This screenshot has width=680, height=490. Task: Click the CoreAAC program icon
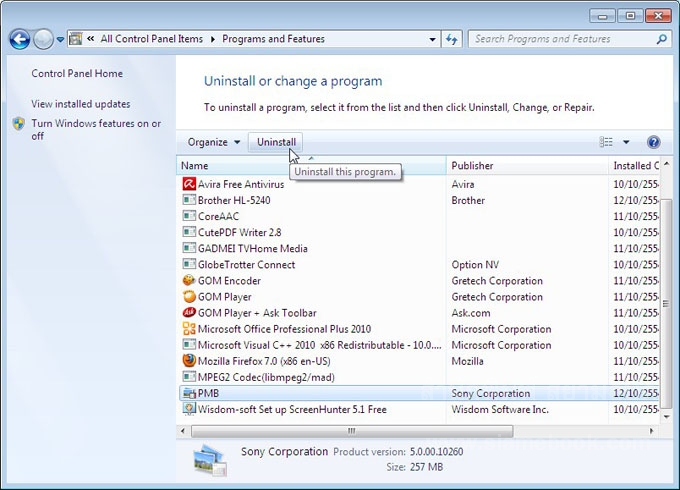click(x=189, y=216)
